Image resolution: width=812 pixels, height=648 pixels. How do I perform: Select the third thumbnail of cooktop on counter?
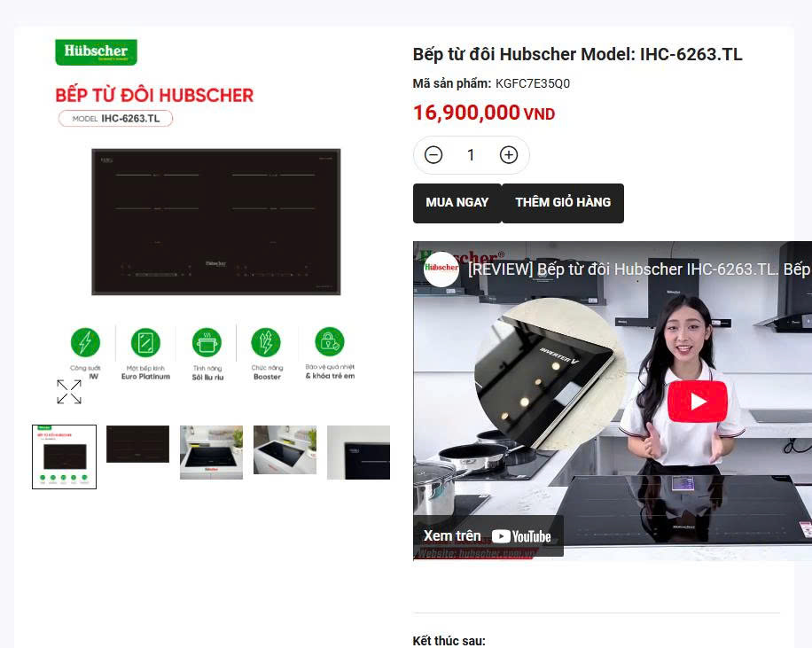(x=211, y=452)
